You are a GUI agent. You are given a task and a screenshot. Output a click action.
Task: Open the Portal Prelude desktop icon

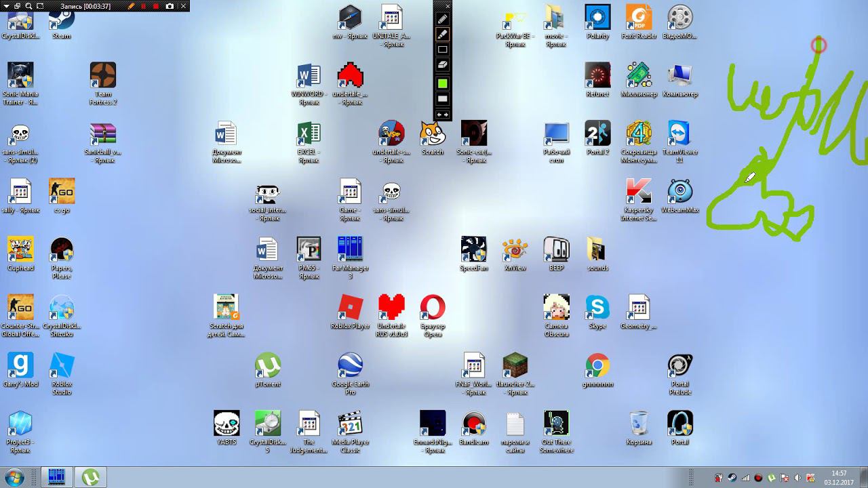(x=679, y=374)
